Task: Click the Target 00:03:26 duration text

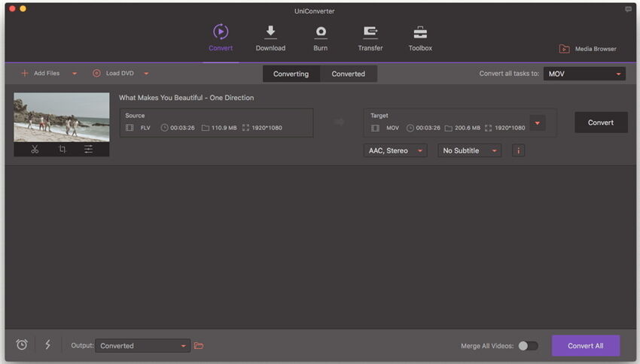Action: coord(428,128)
